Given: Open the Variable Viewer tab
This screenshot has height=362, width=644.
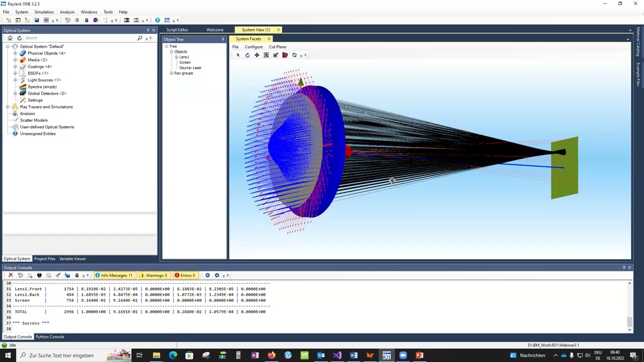Looking at the screenshot, I should click(72, 258).
